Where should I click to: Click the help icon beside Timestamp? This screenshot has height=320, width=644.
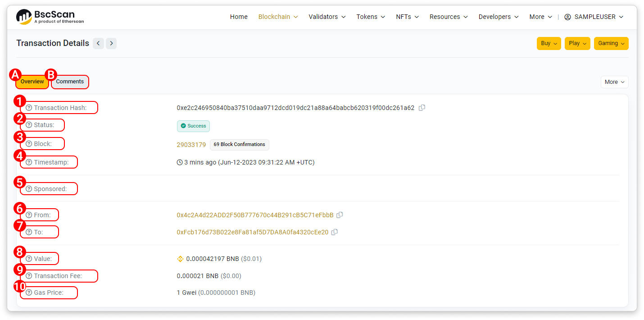(29, 162)
